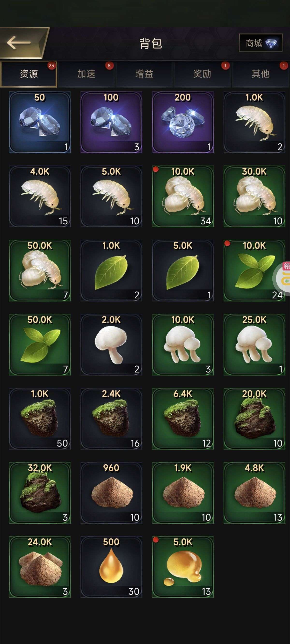Viewport: 290px width, 644px height.
Task: Switch to the 加速 tab
Action: 87,74
